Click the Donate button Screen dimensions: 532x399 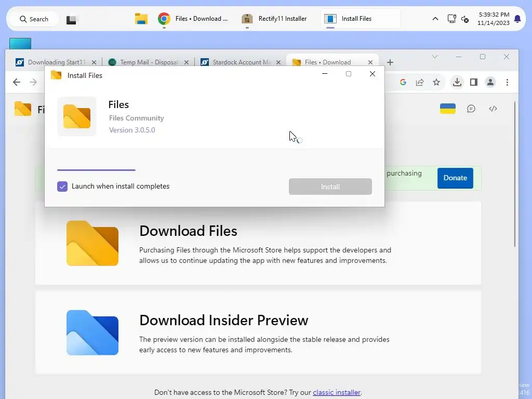click(455, 178)
